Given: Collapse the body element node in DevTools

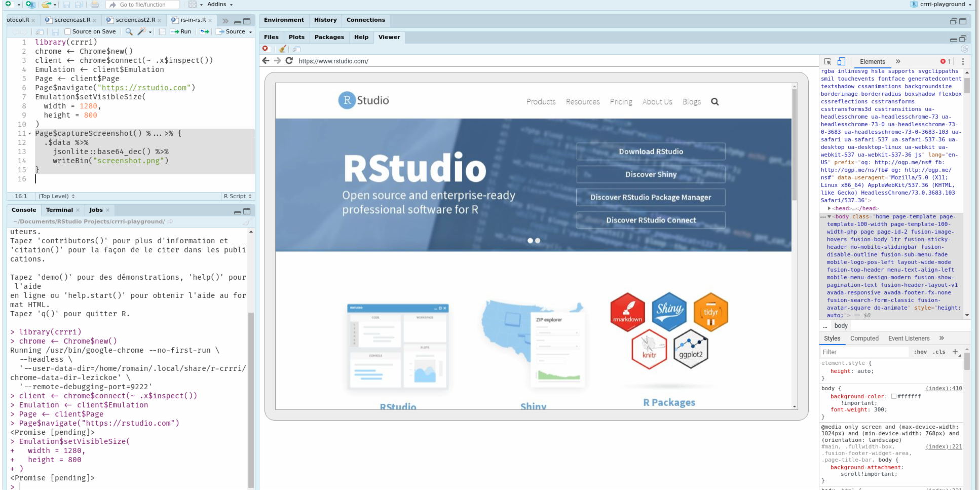Looking at the screenshot, I should coord(829,216).
